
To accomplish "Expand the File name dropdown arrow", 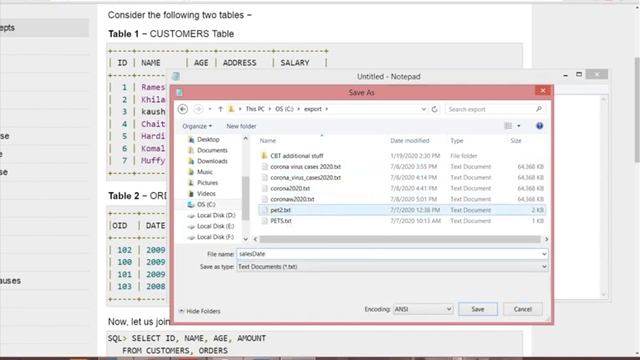I will [x=544, y=254].
